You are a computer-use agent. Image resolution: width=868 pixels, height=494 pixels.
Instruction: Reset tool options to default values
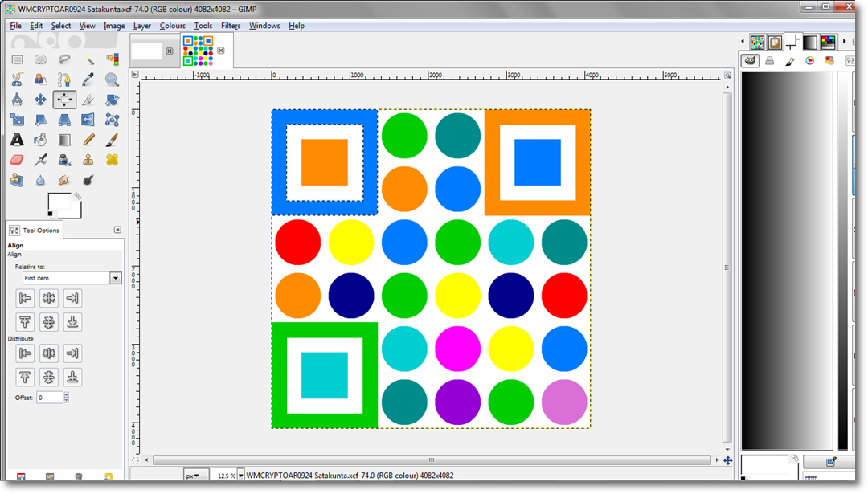(x=108, y=476)
